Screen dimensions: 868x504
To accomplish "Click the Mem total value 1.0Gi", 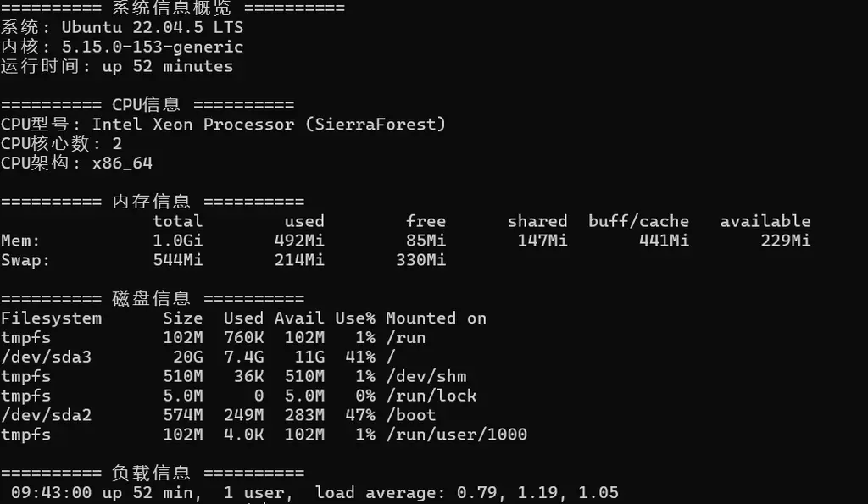I will (178, 241).
